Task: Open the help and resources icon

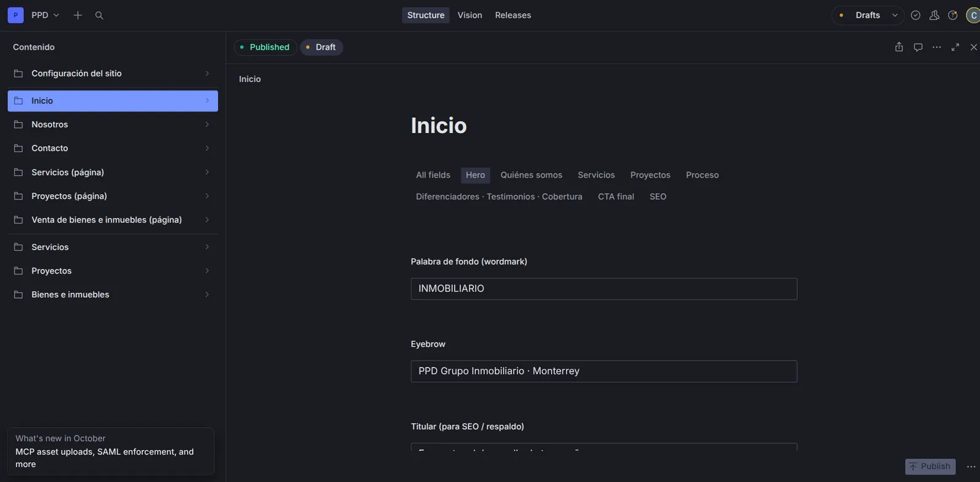Action: click(x=952, y=15)
